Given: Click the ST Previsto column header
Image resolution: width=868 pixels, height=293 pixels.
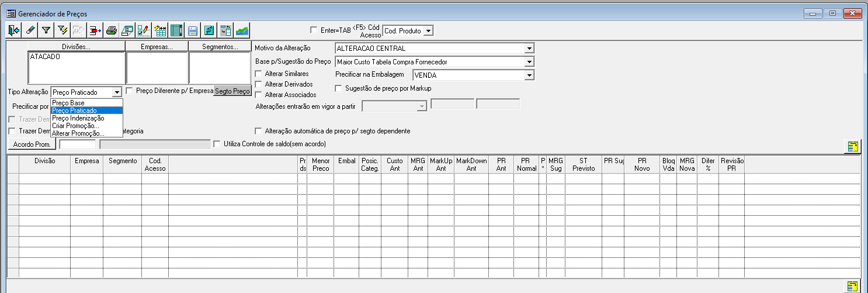Looking at the screenshot, I should click(x=583, y=164).
